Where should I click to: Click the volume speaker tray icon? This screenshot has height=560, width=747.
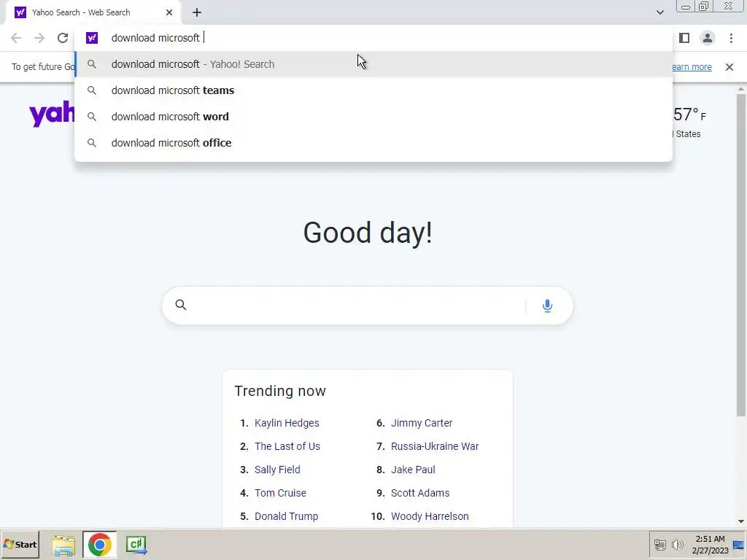point(677,545)
